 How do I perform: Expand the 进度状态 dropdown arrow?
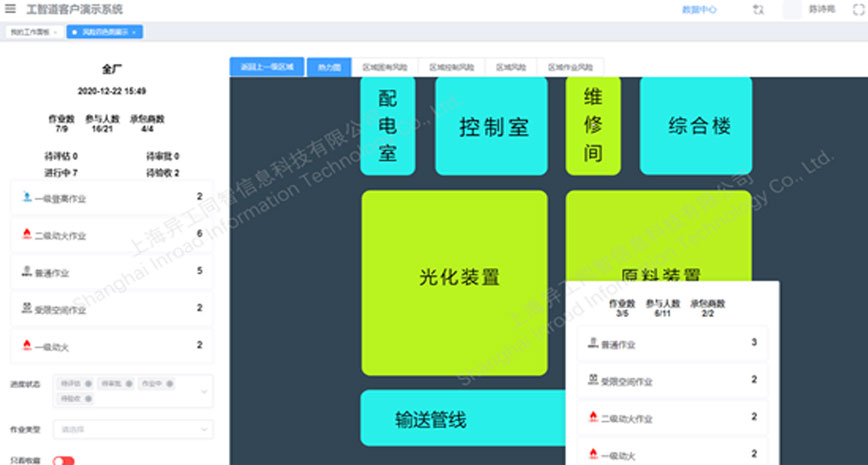204,391
